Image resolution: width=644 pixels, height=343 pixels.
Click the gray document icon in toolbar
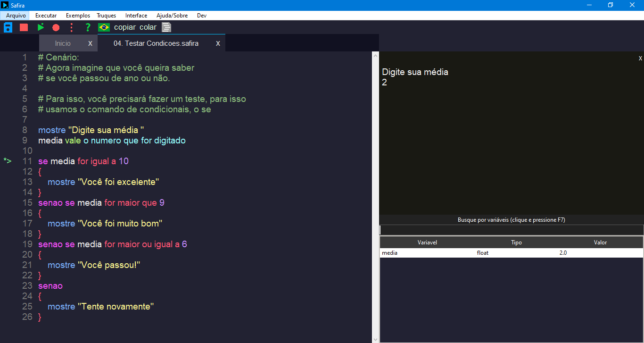click(166, 27)
